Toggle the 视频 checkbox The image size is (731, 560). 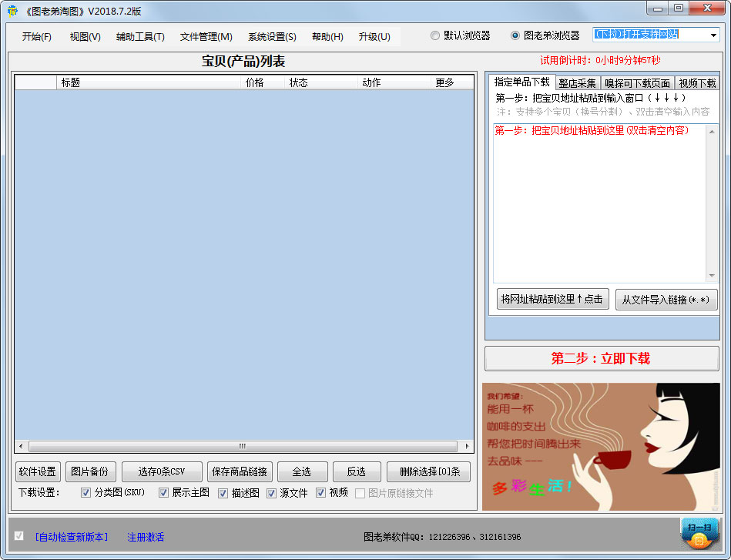coord(320,493)
